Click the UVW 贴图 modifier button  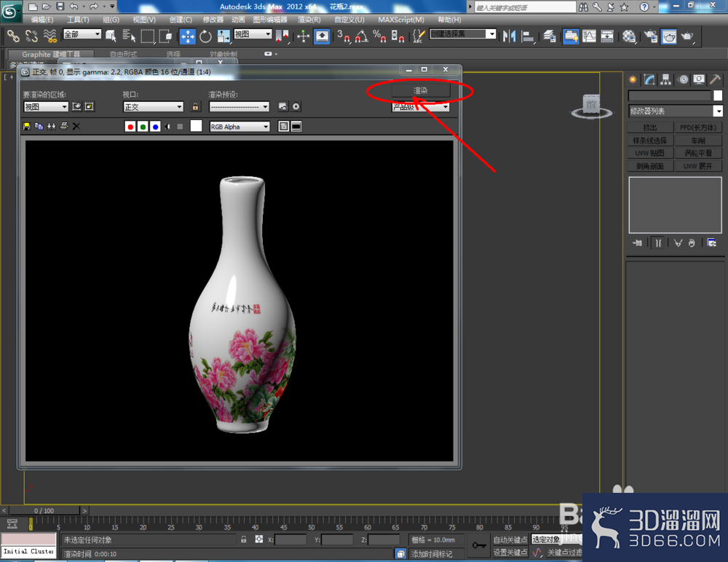point(650,153)
